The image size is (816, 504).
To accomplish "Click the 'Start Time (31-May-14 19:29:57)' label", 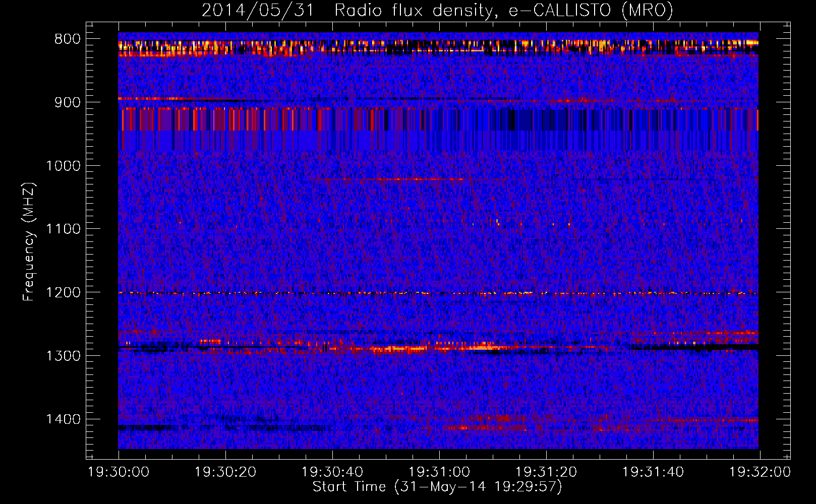I will (x=437, y=487).
